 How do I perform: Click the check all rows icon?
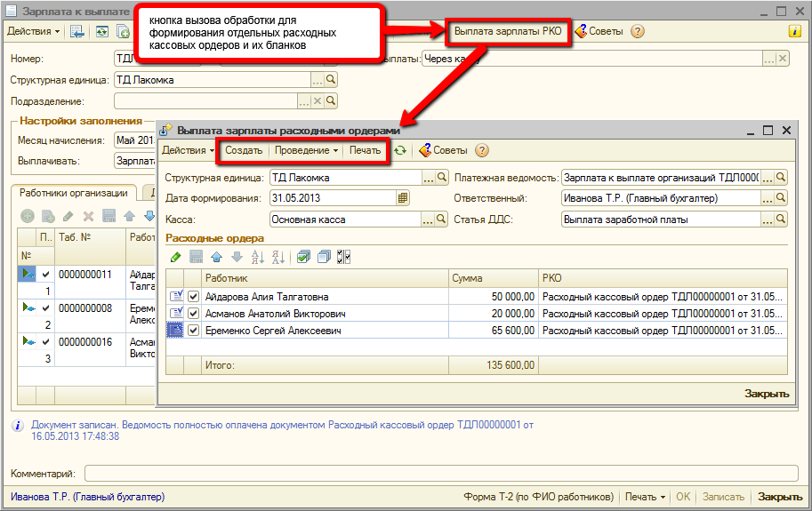[303, 257]
